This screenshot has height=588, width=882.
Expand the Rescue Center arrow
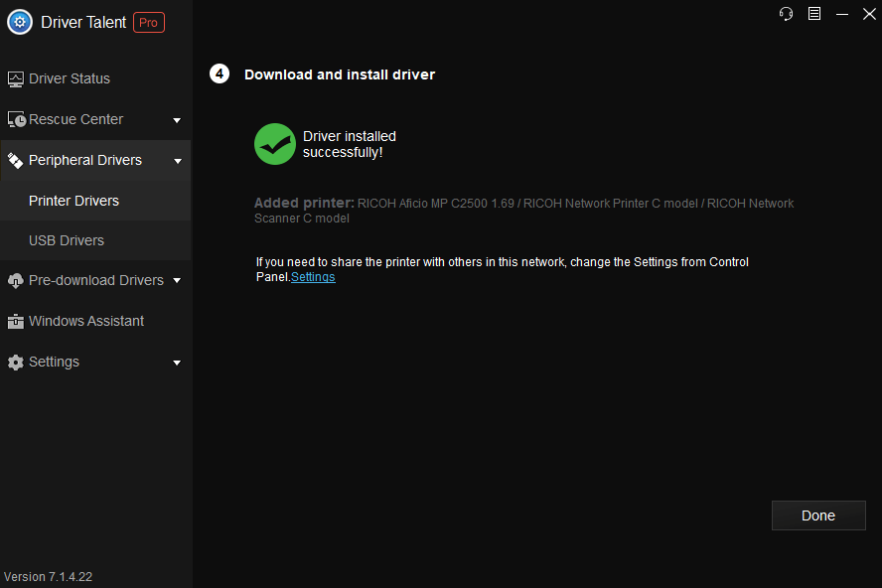pyautogui.click(x=177, y=120)
